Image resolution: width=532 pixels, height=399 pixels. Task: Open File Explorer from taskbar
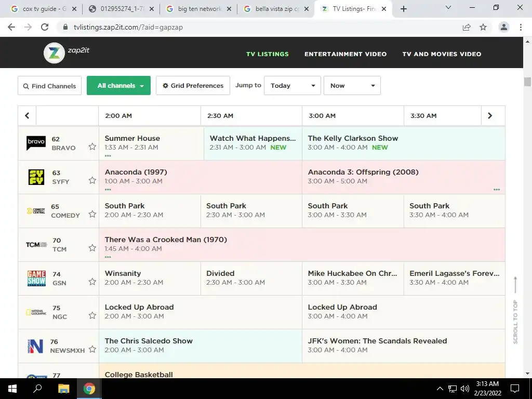pyautogui.click(x=63, y=389)
